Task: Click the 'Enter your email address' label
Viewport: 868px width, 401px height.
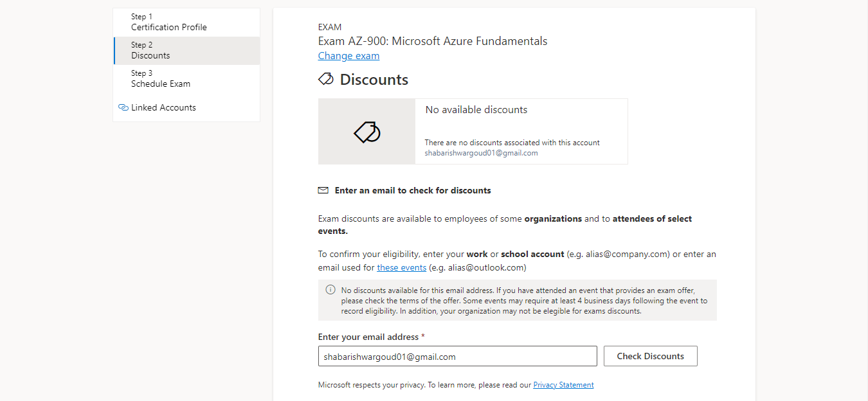Action: point(372,337)
